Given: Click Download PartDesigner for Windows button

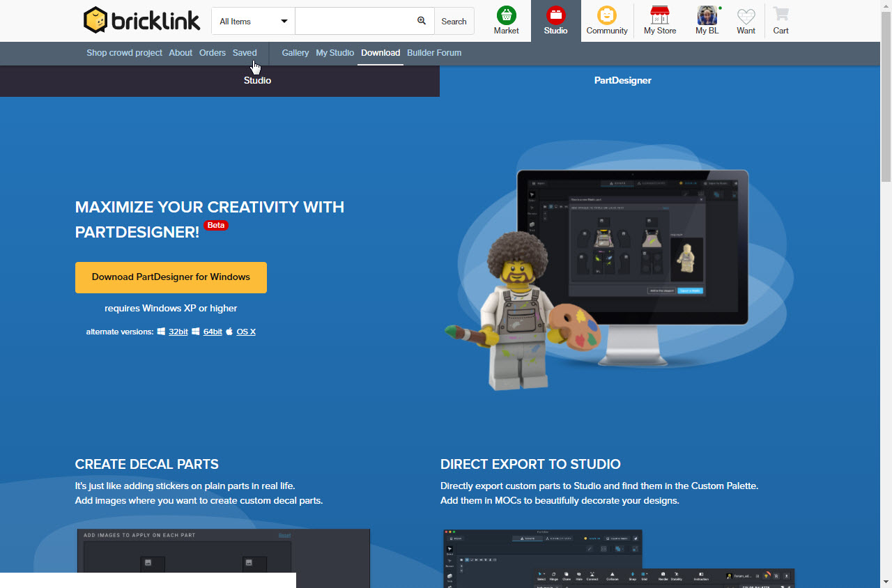Looking at the screenshot, I should 171,277.
